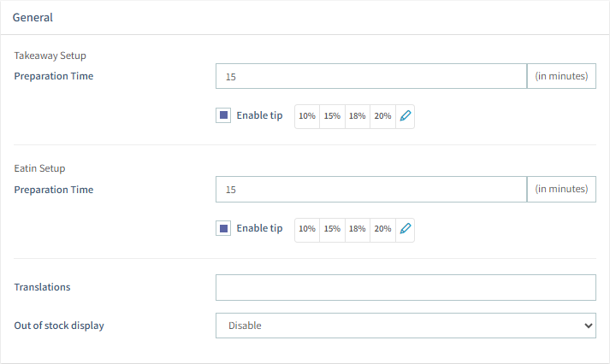Toggle the Eatin Enable tip checkbox
Viewport: 610px width, 364px height.
(223, 229)
